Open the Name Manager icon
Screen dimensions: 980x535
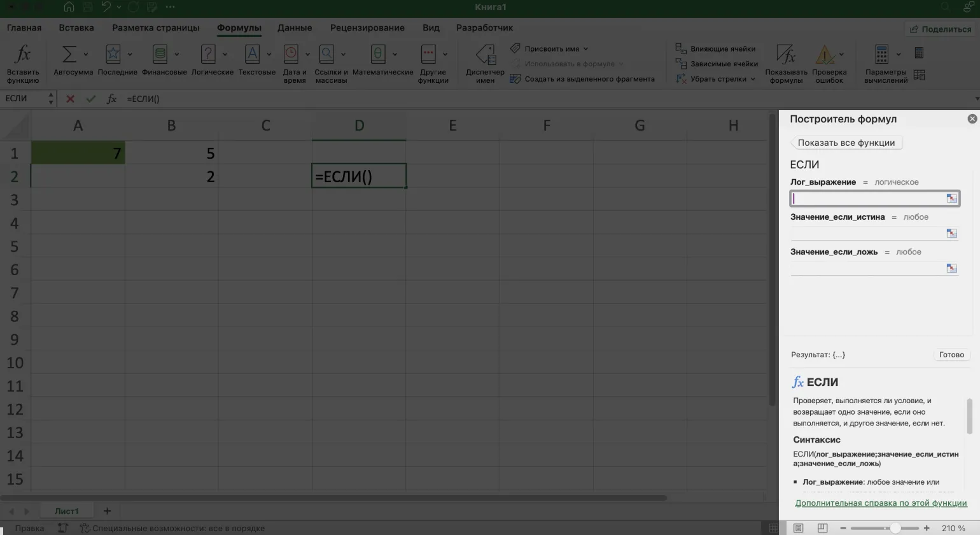tap(485, 55)
